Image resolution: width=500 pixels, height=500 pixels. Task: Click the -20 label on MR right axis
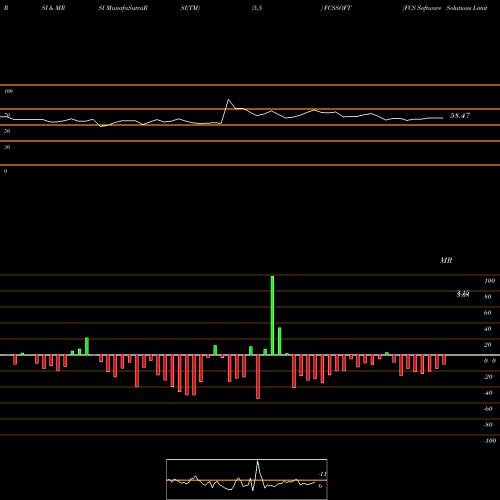[x=488, y=377]
